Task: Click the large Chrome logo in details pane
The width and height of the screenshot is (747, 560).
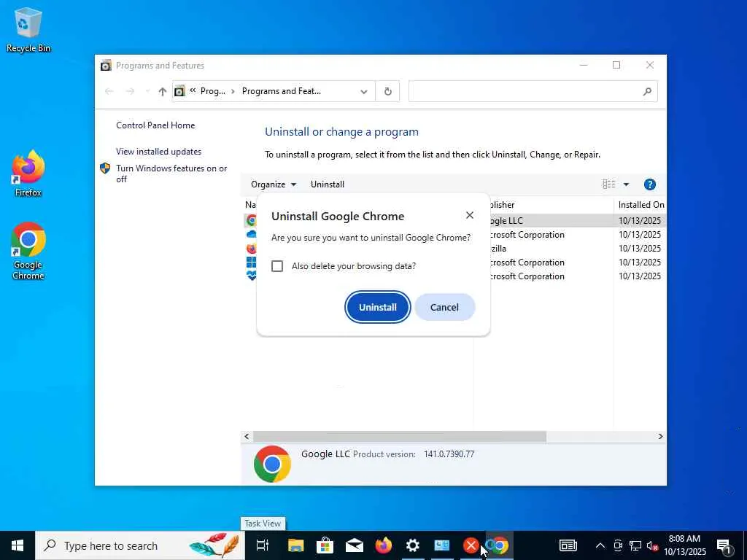Action: tap(272, 464)
